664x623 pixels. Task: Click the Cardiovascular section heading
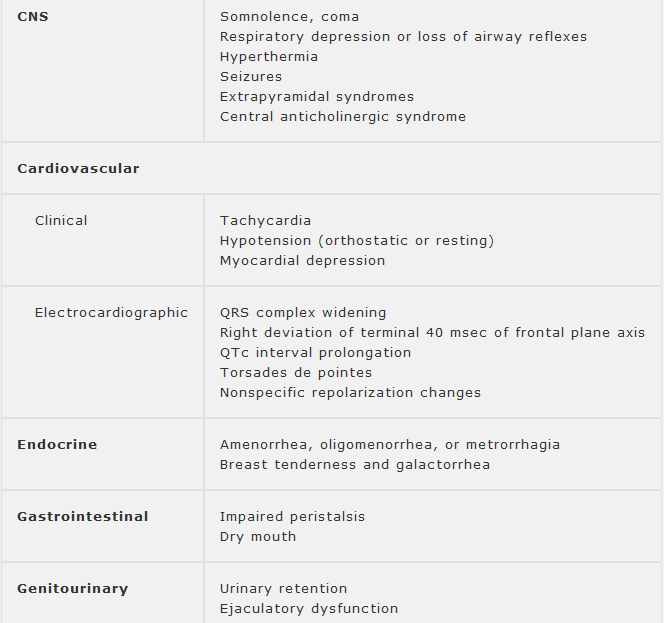coord(78,168)
